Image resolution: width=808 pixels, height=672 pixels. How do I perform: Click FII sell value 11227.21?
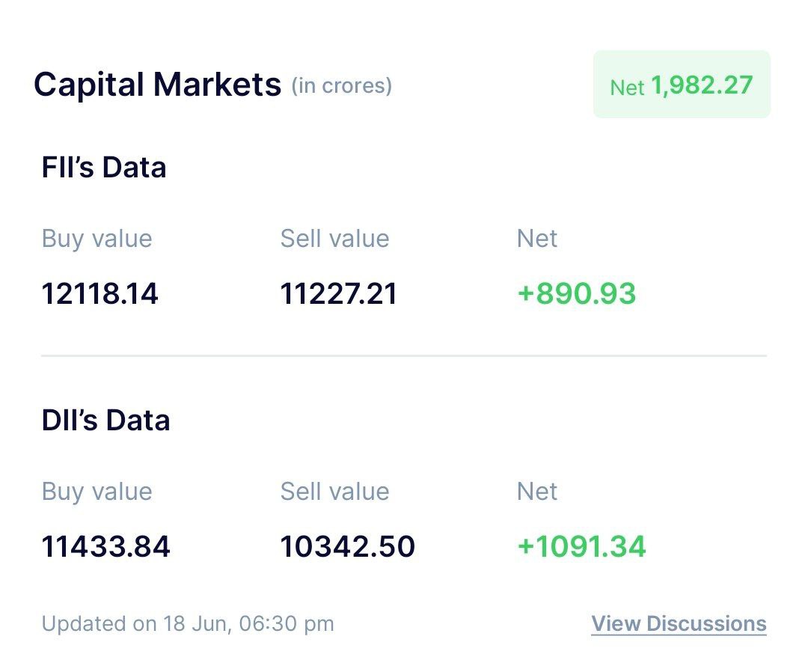338,293
